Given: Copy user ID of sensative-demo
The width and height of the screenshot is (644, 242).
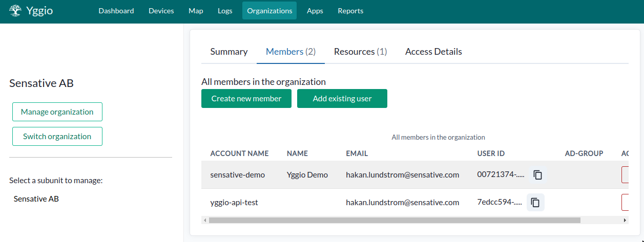Looking at the screenshot, I should [x=537, y=175].
